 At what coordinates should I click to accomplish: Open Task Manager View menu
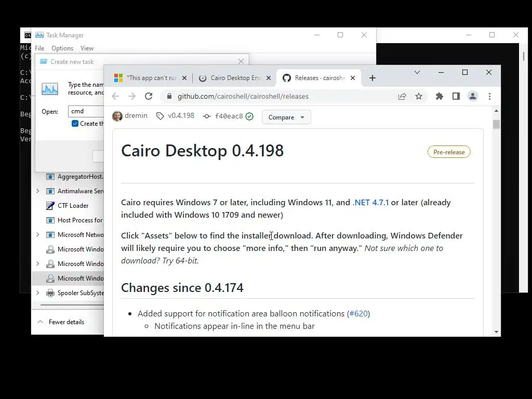[x=87, y=48]
